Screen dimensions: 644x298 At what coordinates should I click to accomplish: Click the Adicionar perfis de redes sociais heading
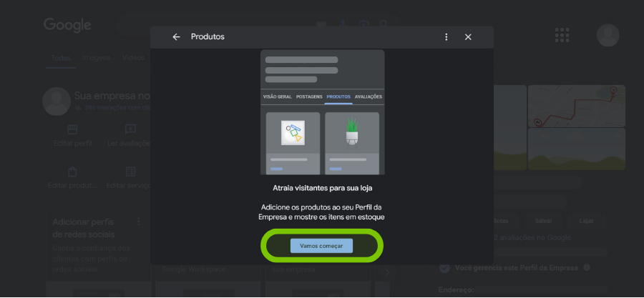[84, 228]
